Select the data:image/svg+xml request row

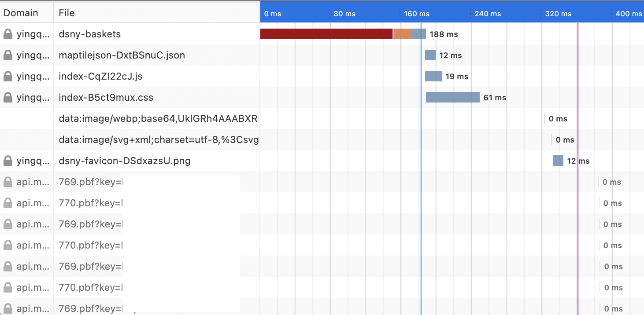pyautogui.click(x=159, y=139)
